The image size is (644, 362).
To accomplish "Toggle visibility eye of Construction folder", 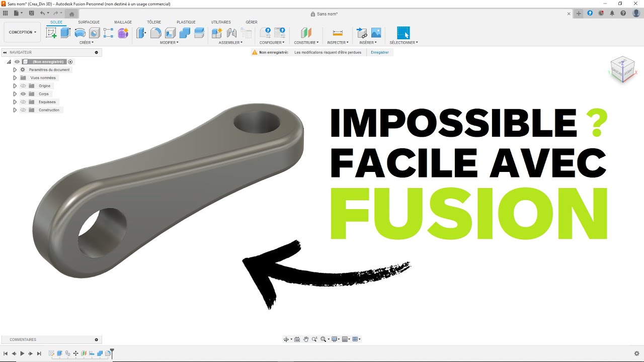I will coord(23,110).
